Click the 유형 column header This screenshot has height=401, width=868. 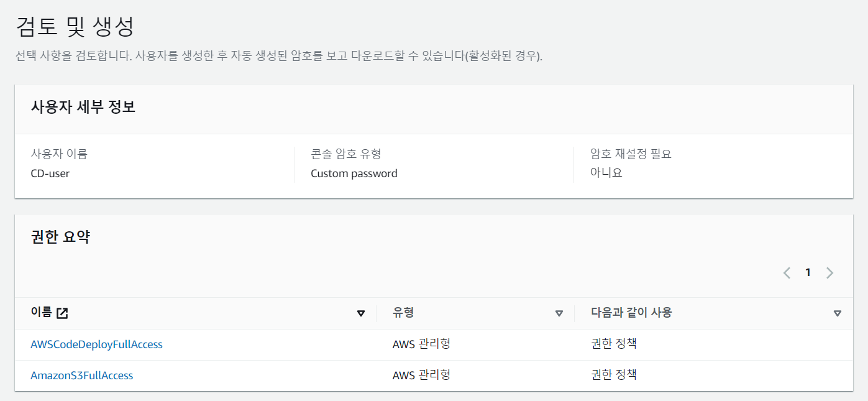[403, 313]
